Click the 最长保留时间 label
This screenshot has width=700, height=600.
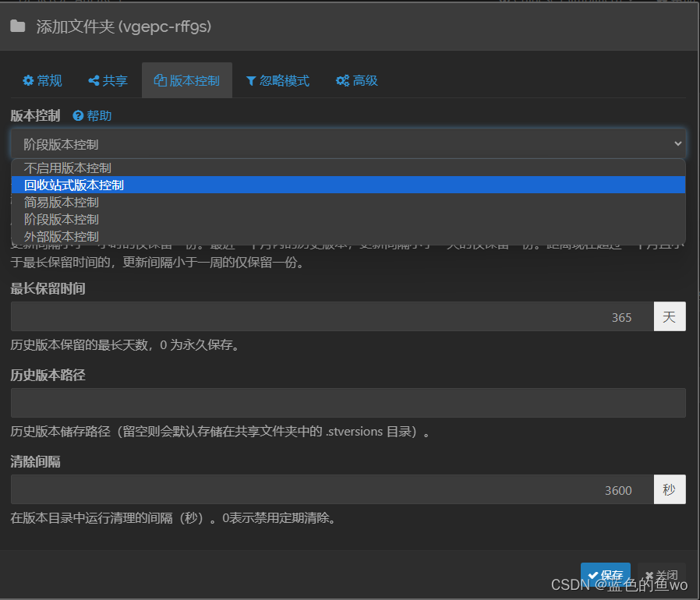48,288
